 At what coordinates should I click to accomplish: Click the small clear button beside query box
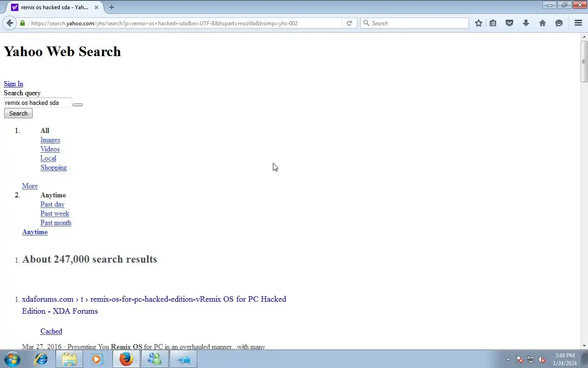point(78,105)
